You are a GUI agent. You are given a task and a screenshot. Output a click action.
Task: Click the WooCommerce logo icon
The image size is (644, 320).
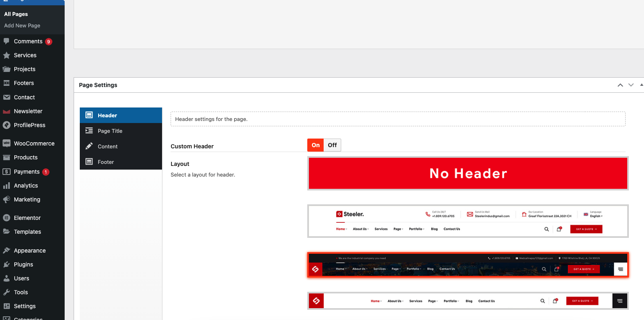7,143
